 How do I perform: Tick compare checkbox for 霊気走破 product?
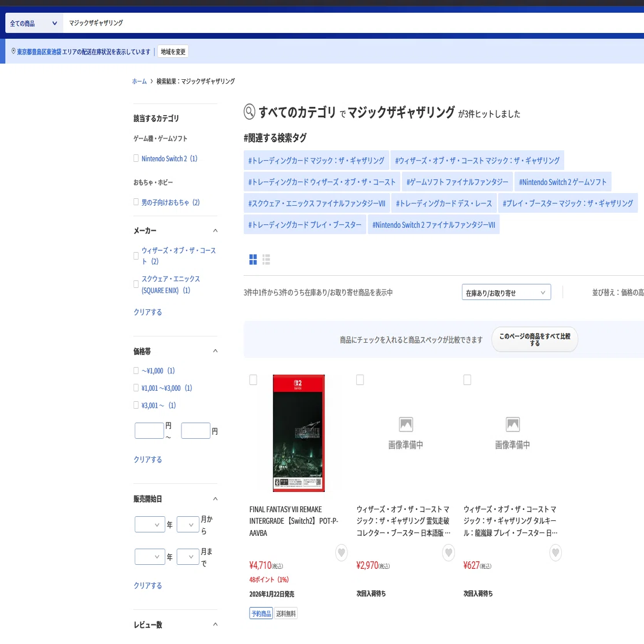point(360,380)
